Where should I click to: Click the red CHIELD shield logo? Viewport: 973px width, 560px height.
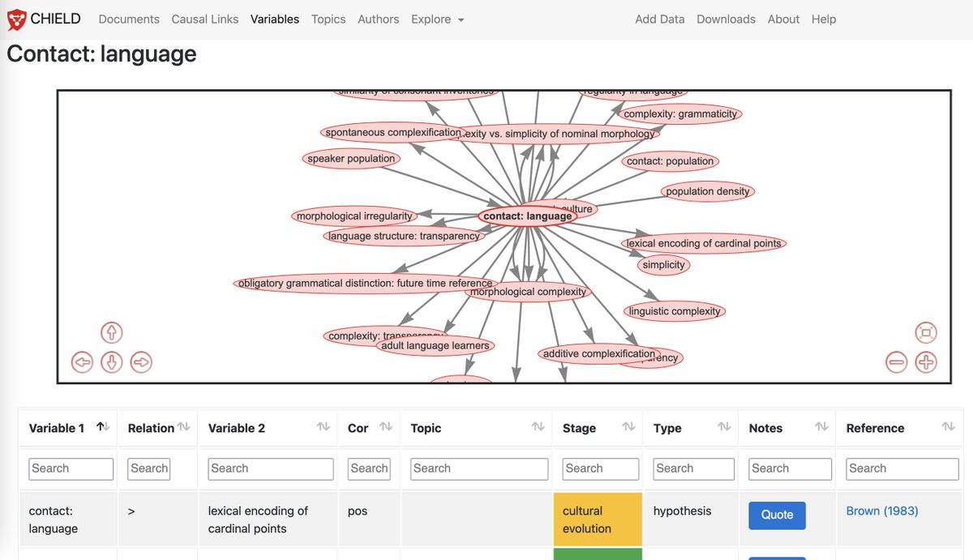tap(15, 18)
